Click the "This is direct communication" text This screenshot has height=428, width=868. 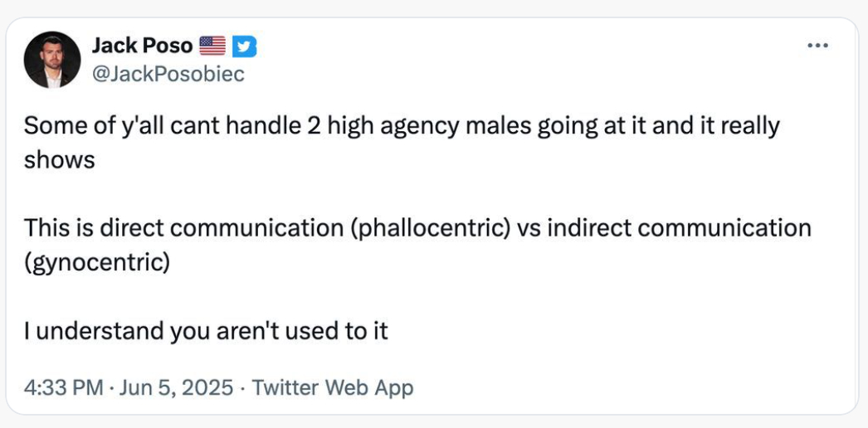(184, 228)
